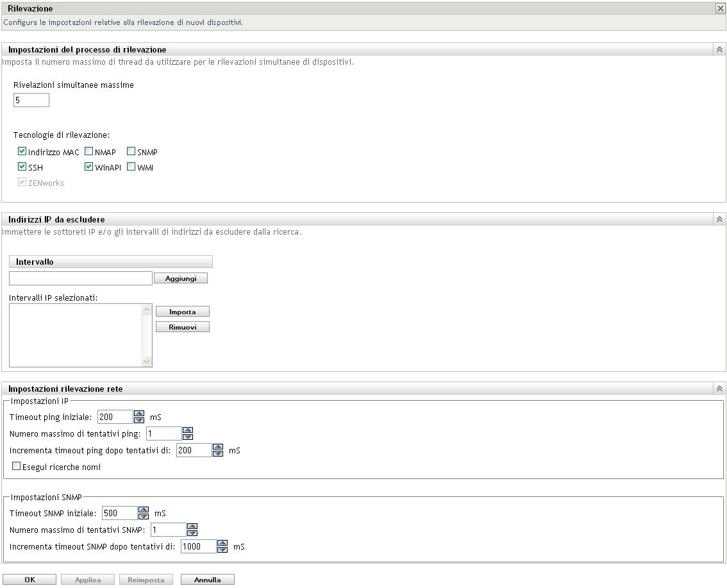This screenshot has width=727, height=588.
Task: Increase ping timeout increment
Action: [x=218, y=447]
